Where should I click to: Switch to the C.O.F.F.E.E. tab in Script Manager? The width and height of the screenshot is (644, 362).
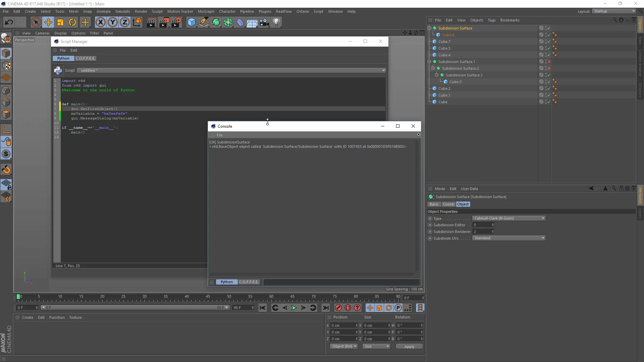click(x=86, y=58)
